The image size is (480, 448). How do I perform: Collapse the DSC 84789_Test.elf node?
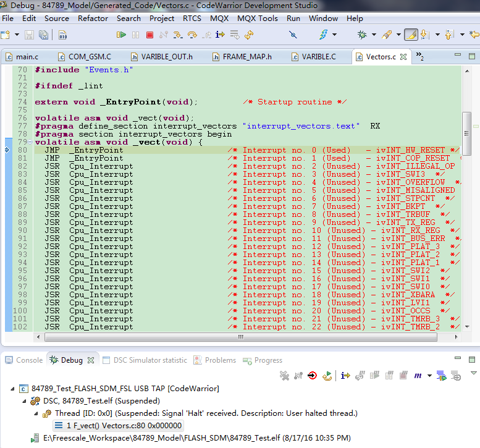coord(24,401)
